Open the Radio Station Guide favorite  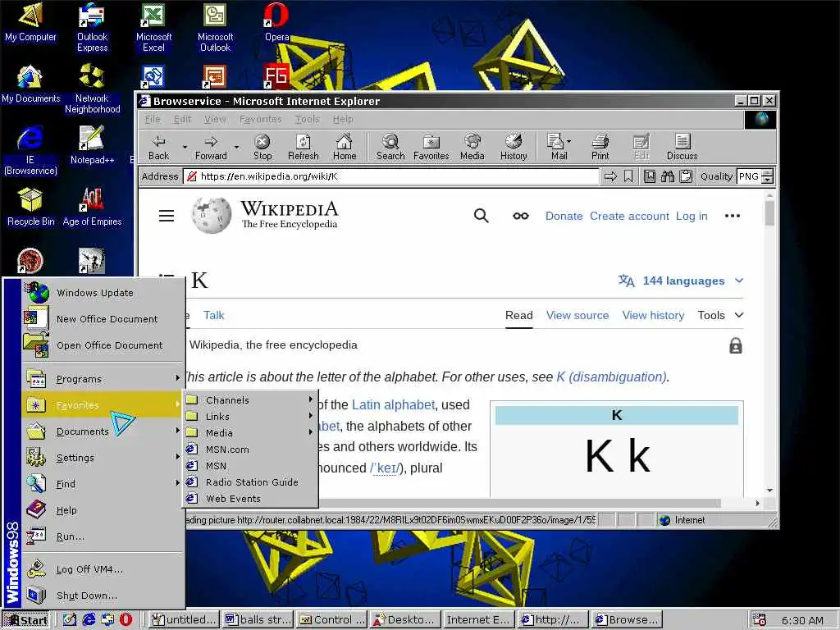coord(250,482)
